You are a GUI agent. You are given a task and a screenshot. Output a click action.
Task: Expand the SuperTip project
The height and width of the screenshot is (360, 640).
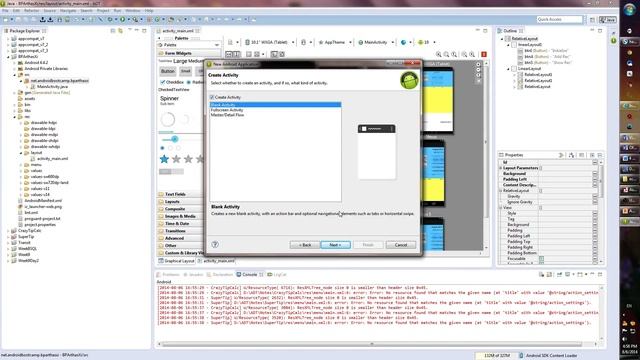8,236
